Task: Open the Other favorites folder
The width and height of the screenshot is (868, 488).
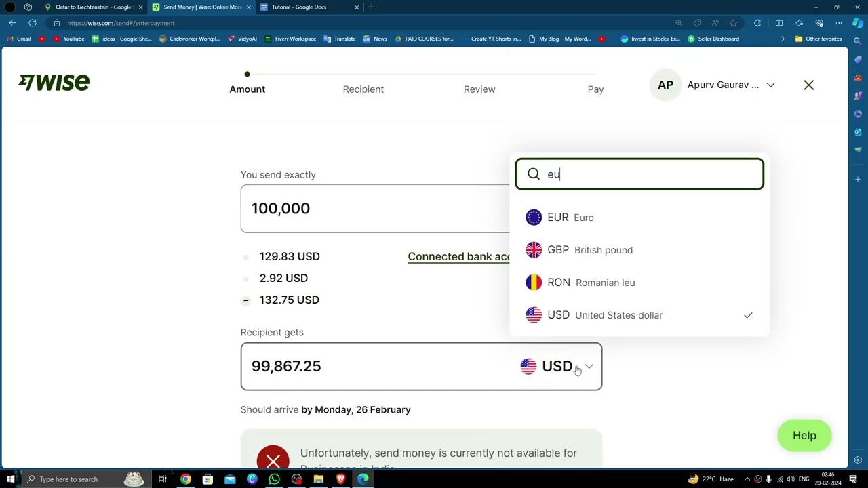Action: (x=818, y=39)
